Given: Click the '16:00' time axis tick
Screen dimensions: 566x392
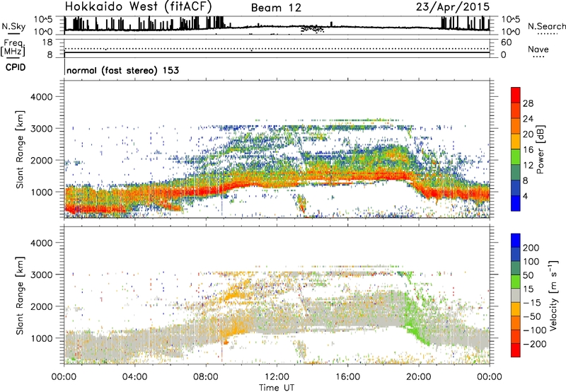Looking at the screenshot, I should pyautogui.click(x=347, y=377).
